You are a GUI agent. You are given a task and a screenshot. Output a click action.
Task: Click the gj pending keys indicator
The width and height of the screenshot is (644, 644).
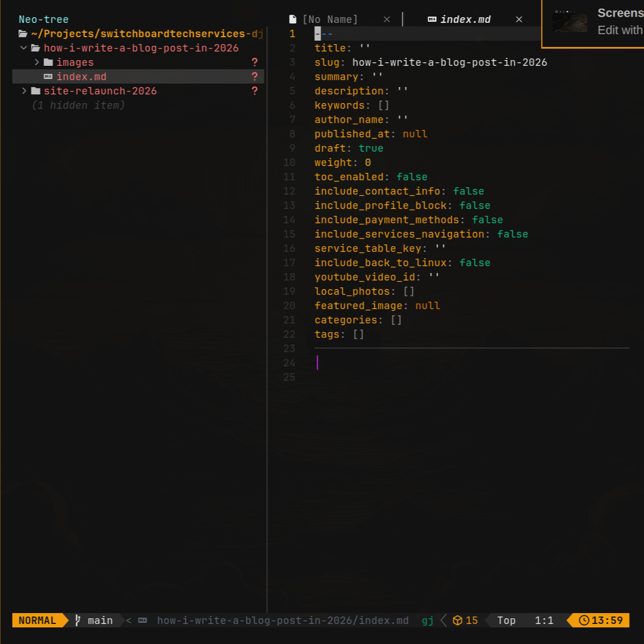[x=428, y=620]
